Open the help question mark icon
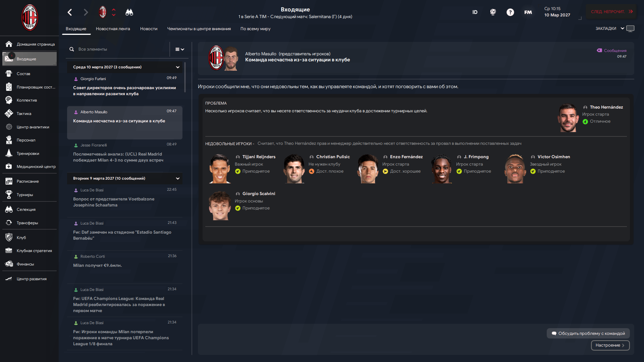 [510, 12]
